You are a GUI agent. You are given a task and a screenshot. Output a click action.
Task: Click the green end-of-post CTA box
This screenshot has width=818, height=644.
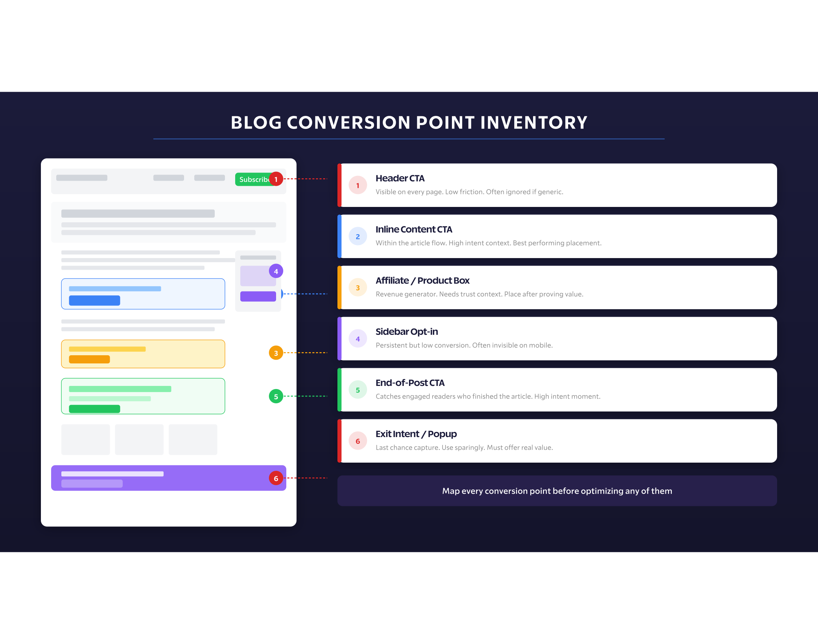[143, 396]
